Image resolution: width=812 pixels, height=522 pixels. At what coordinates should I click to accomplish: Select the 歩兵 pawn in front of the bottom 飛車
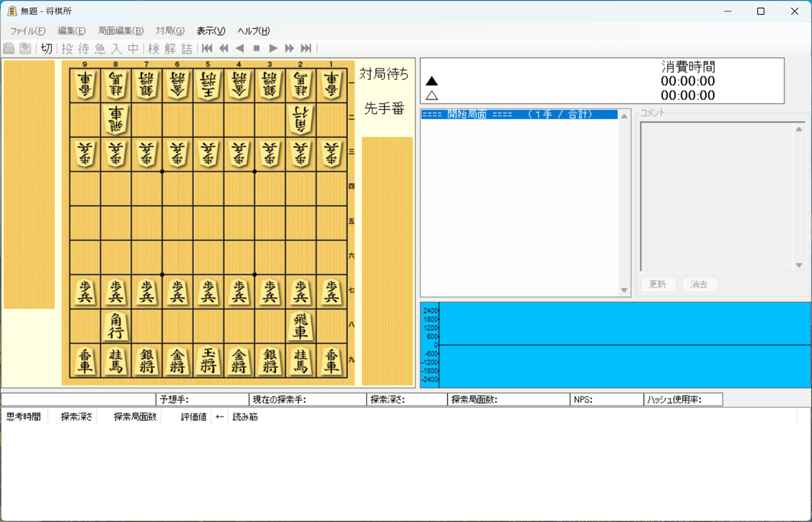pyautogui.click(x=300, y=292)
